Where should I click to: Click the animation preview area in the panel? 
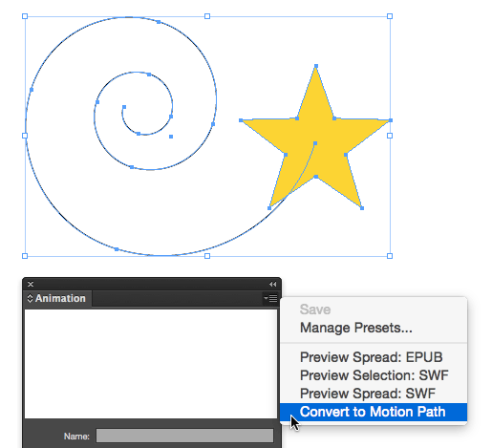(x=151, y=364)
